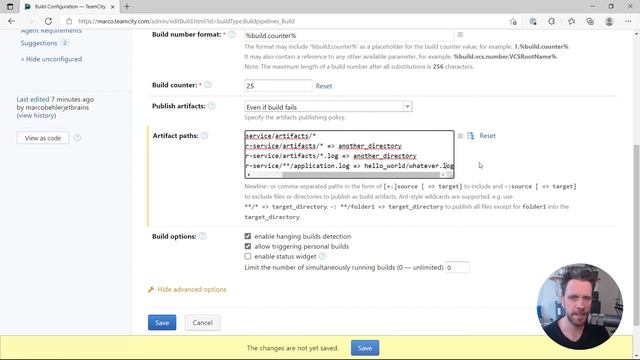Viewport: 640px width, 360px height.
Task: Click the browser address bar URL
Action: (186, 21)
